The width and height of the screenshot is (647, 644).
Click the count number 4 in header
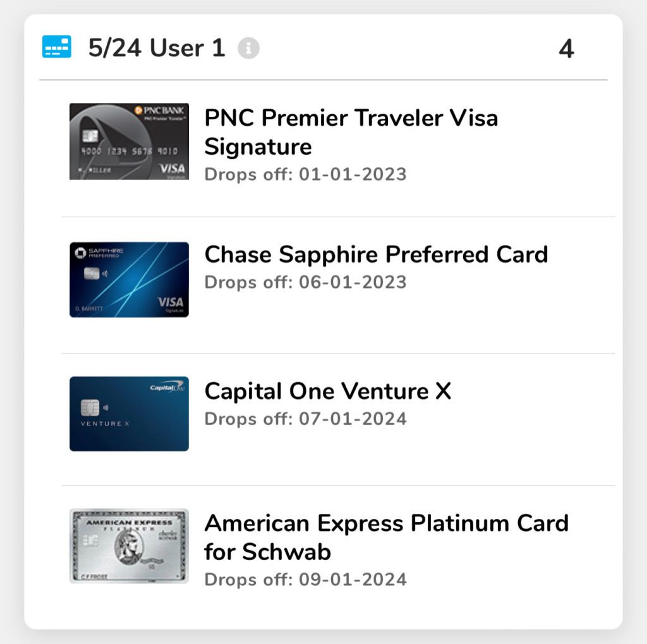(x=566, y=49)
